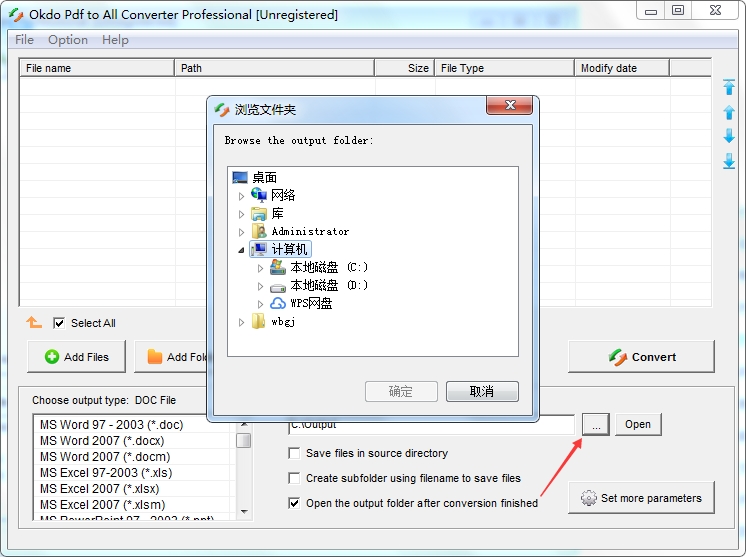Click the 确定 confirm button
The image size is (746, 557).
(x=401, y=391)
